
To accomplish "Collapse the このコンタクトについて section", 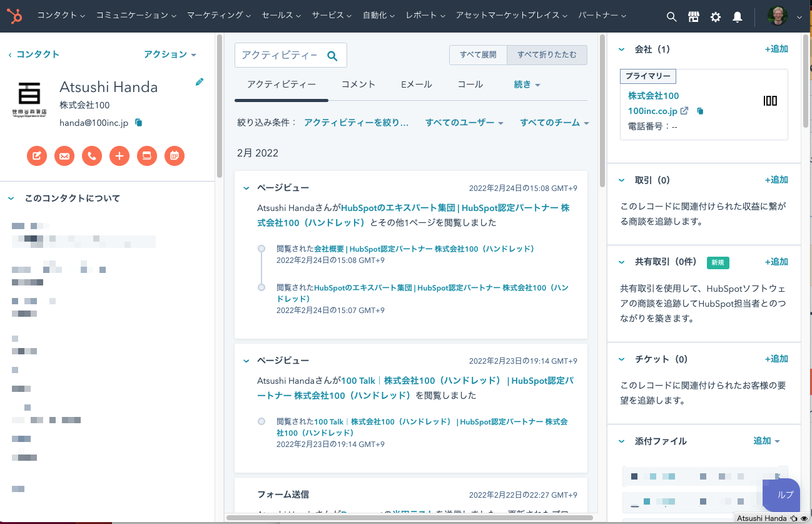I will coord(11,198).
